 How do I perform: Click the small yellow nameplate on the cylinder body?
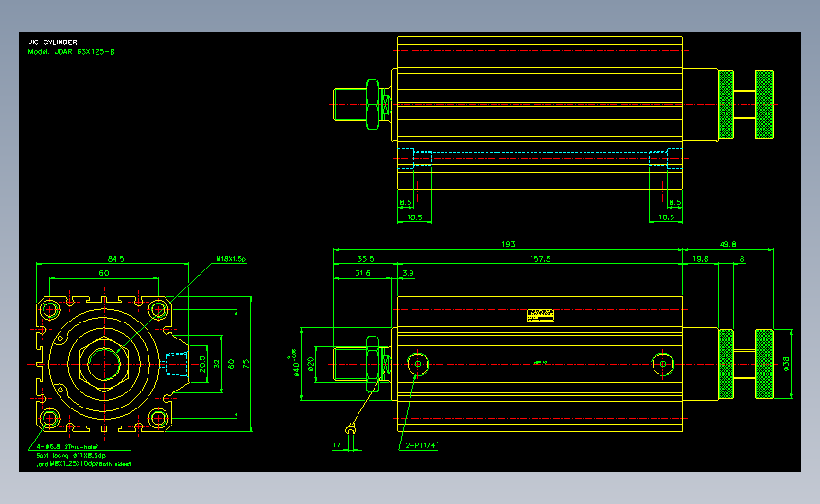tap(540, 315)
